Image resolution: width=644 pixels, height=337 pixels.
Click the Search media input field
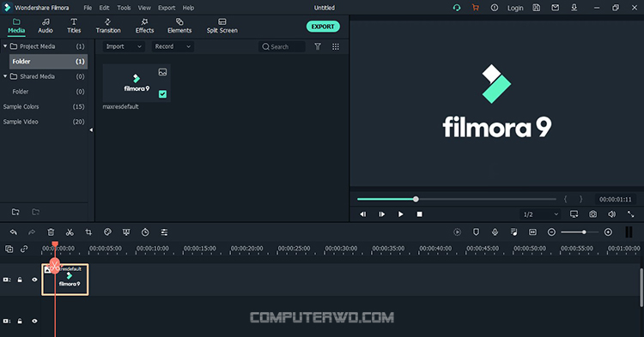point(283,46)
